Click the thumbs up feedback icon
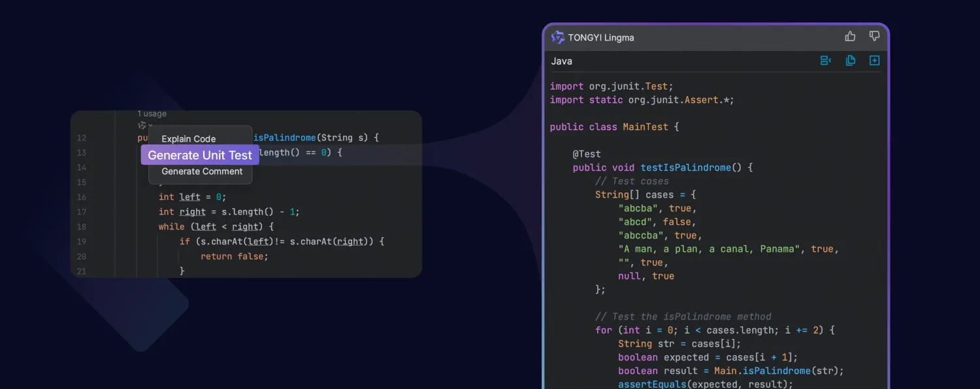 850,36
